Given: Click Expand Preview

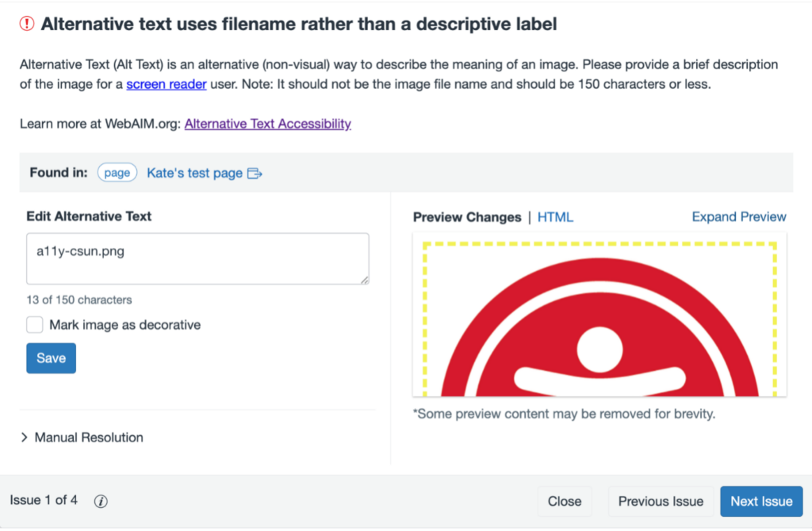Looking at the screenshot, I should [739, 217].
